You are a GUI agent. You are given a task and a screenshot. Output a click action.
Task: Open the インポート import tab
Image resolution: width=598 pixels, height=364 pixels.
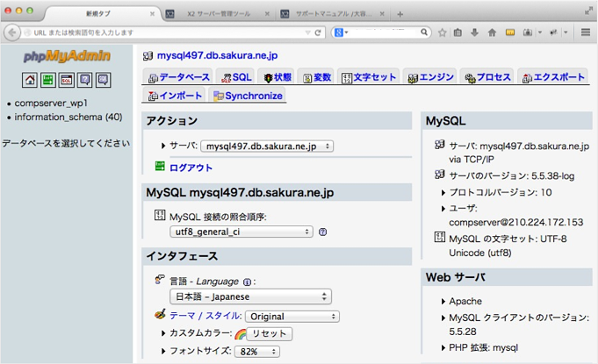(x=175, y=96)
